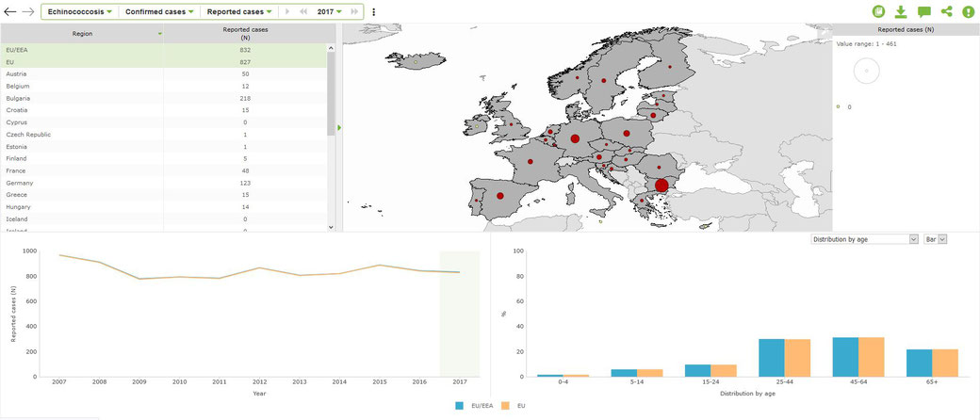
Task: Open the comment speech bubble icon
Action: [923, 12]
